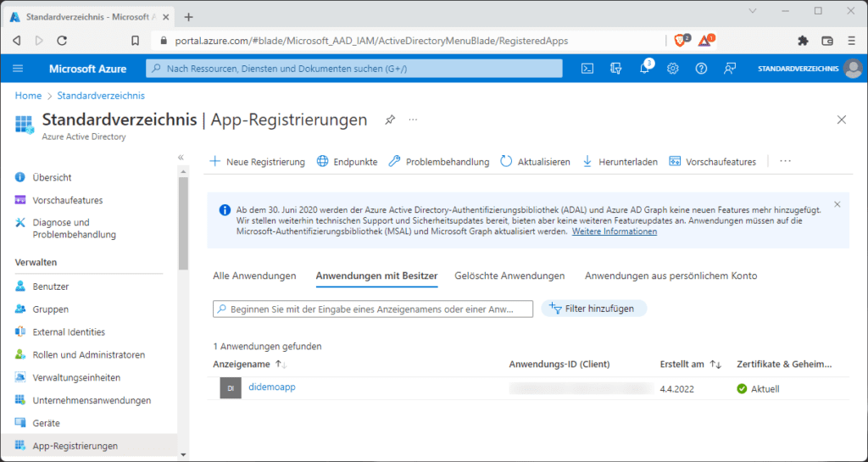This screenshot has width=868, height=462.
Task: Click the sidebar scrollbar down arrow
Action: (x=183, y=455)
